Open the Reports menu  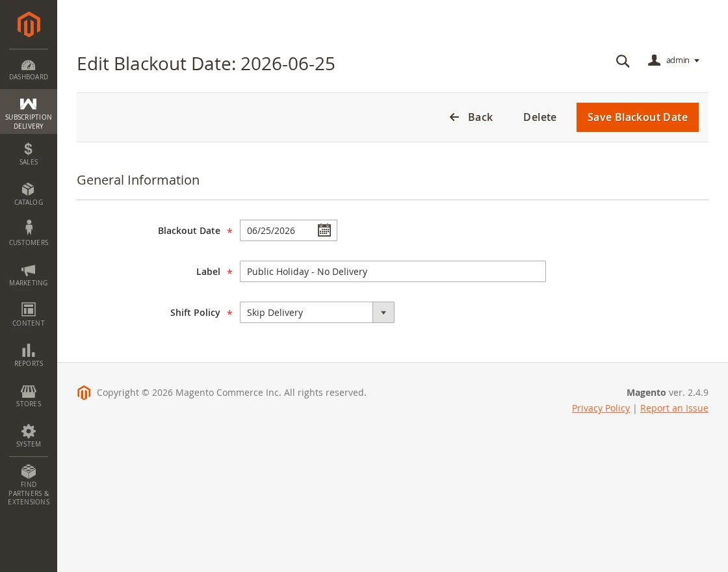coord(29,356)
